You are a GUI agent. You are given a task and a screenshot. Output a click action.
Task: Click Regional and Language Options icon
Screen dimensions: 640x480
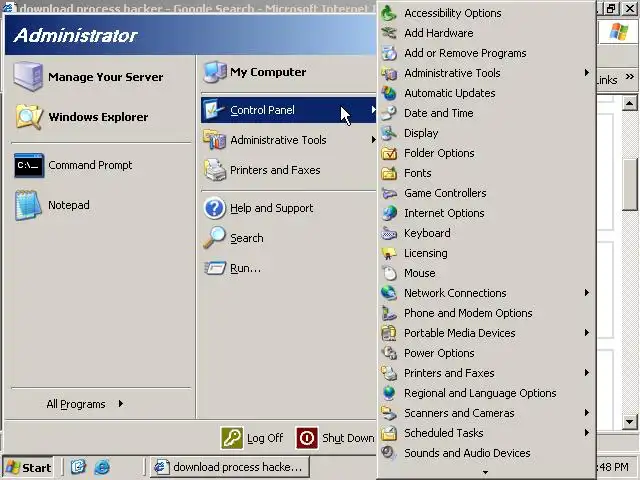(x=389, y=393)
